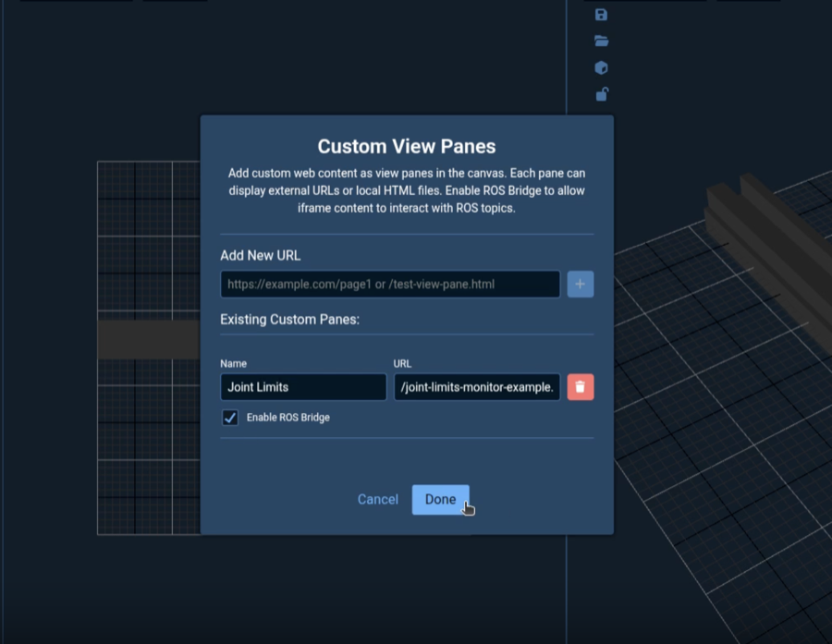Select the 3D cube icon in the sidebar

(x=602, y=67)
